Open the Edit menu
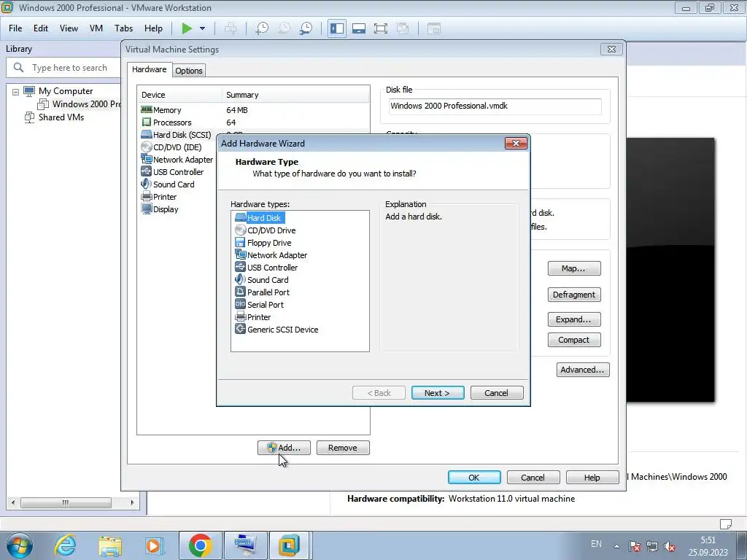747x560 pixels. tap(41, 28)
